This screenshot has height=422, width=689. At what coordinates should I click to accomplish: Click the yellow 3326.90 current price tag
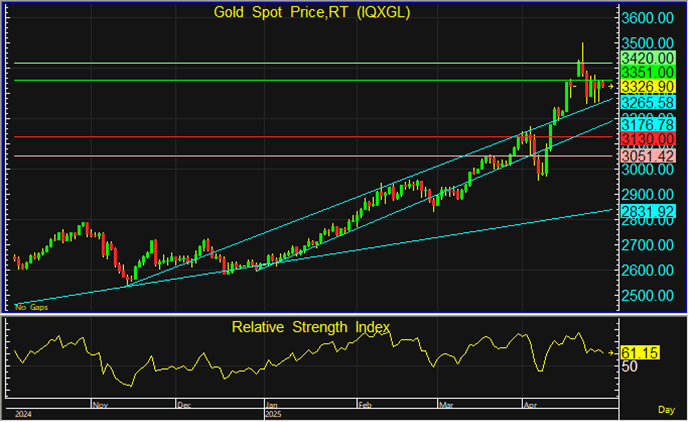pos(648,87)
